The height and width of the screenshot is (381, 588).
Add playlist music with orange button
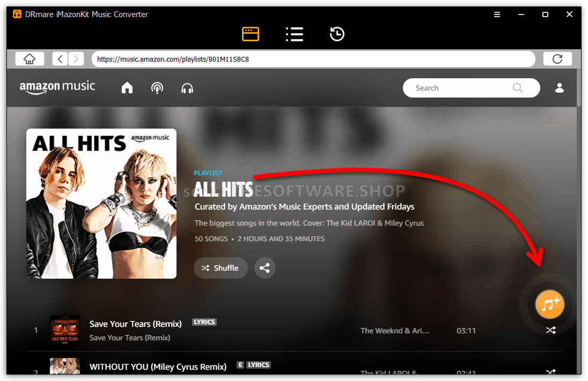550,304
